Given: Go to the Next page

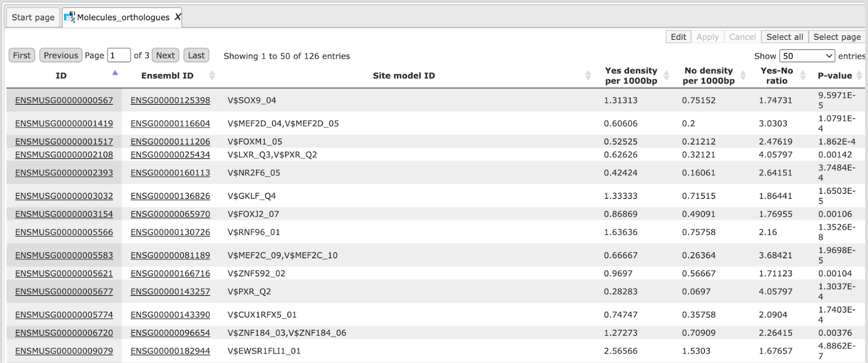Looking at the screenshot, I should (165, 55).
